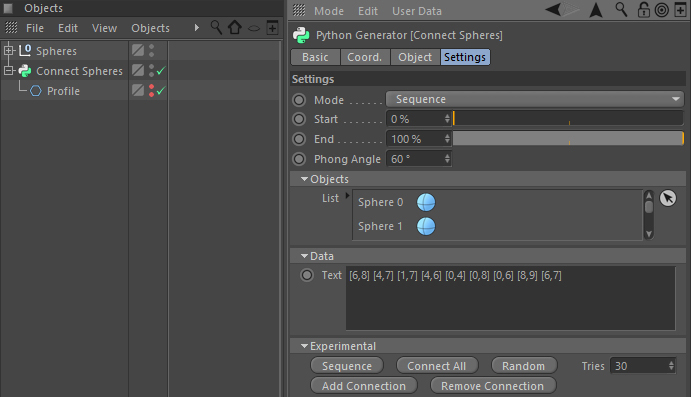Click the Sphere 1 object icon in list
691x397 pixels.
tap(426, 226)
